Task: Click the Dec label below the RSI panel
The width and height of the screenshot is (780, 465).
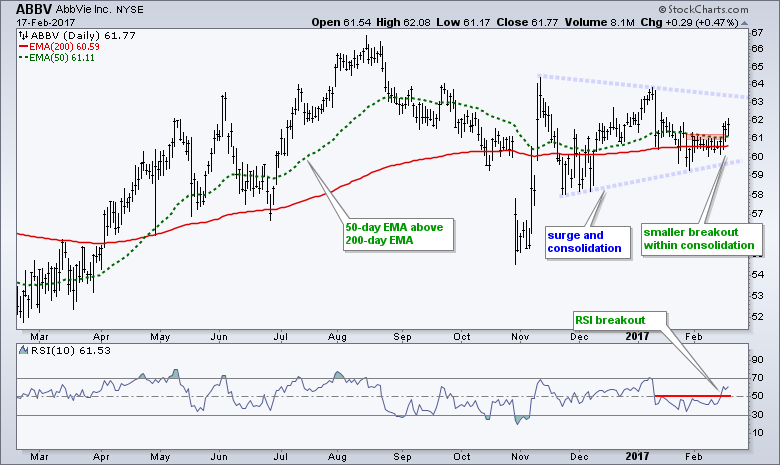Action: (x=579, y=457)
